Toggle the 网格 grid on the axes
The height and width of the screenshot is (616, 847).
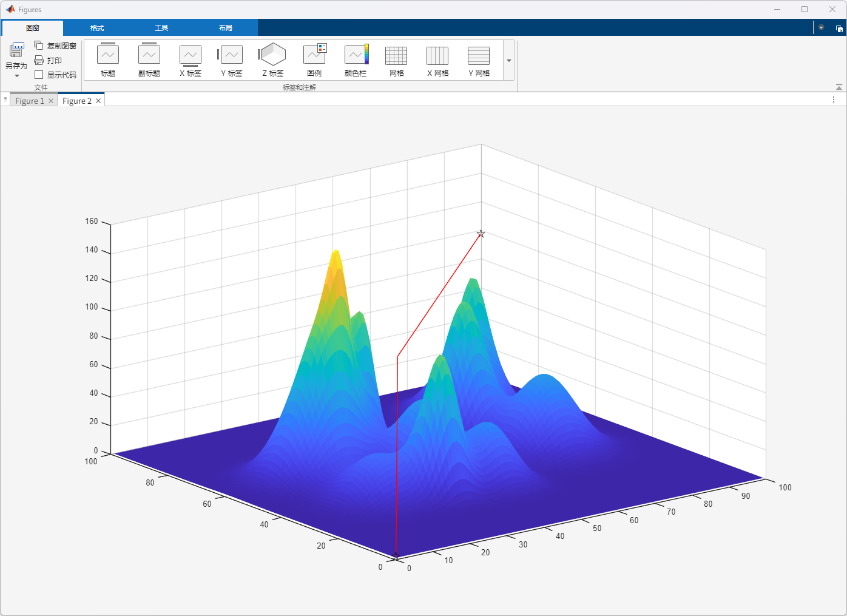click(396, 56)
